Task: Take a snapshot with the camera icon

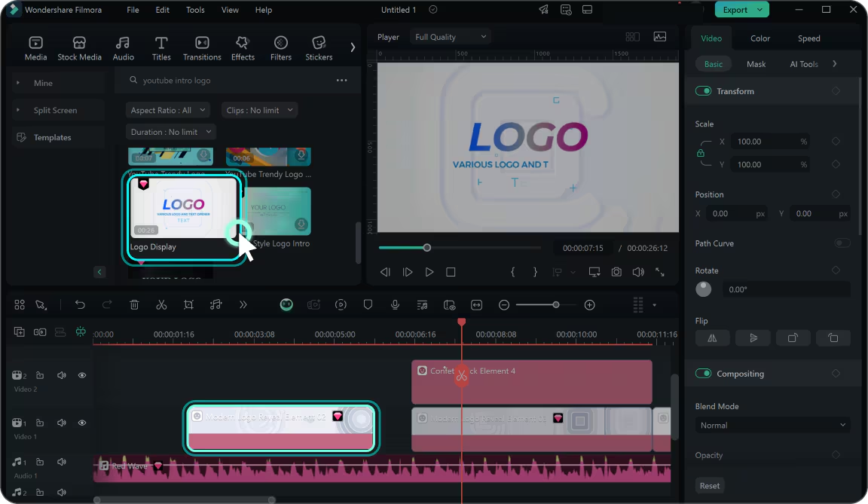Action: 616,272
